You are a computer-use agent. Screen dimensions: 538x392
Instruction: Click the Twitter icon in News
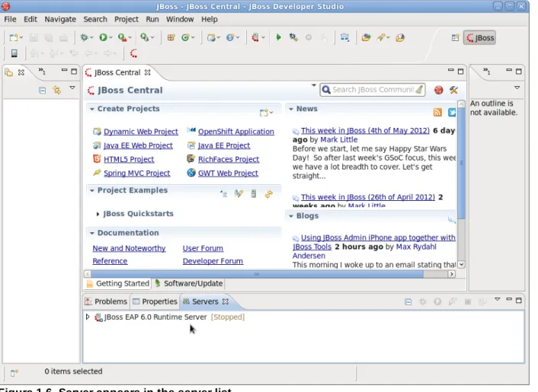[452, 113]
